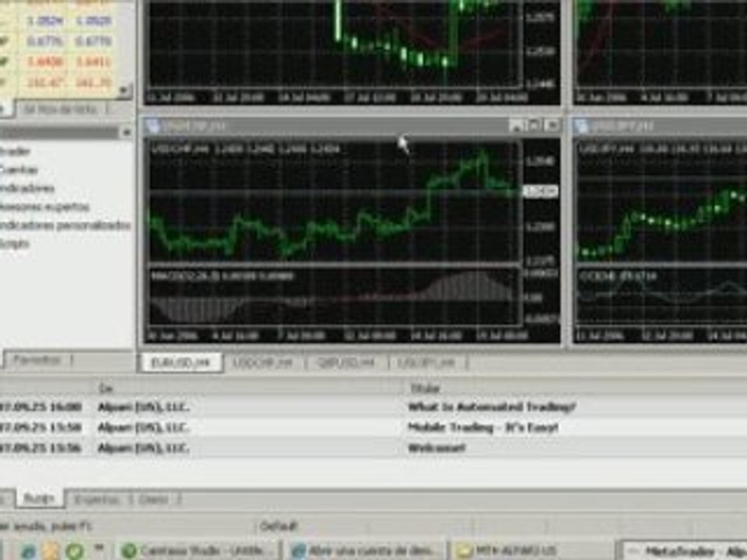Image resolution: width=747 pixels, height=560 pixels.
Task: Click the CCI subwindow in the USDJPY chart
Action: click(x=661, y=296)
